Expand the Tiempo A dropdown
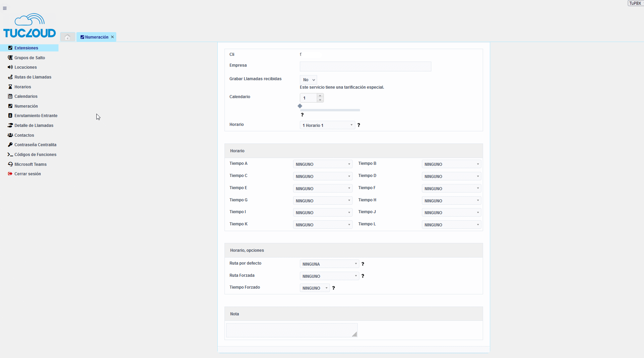The width and height of the screenshot is (644, 358). (323, 164)
